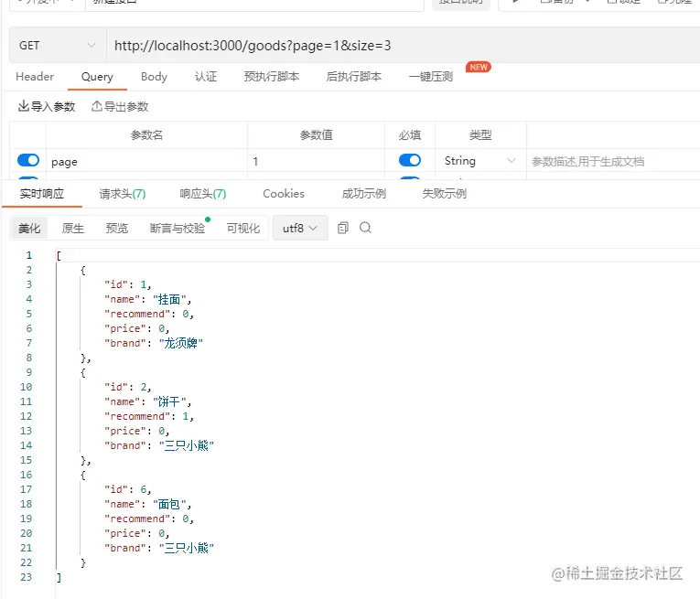The width and height of the screenshot is (700, 599).
Task: Click the 导入参数 import button
Action: [x=47, y=107]
